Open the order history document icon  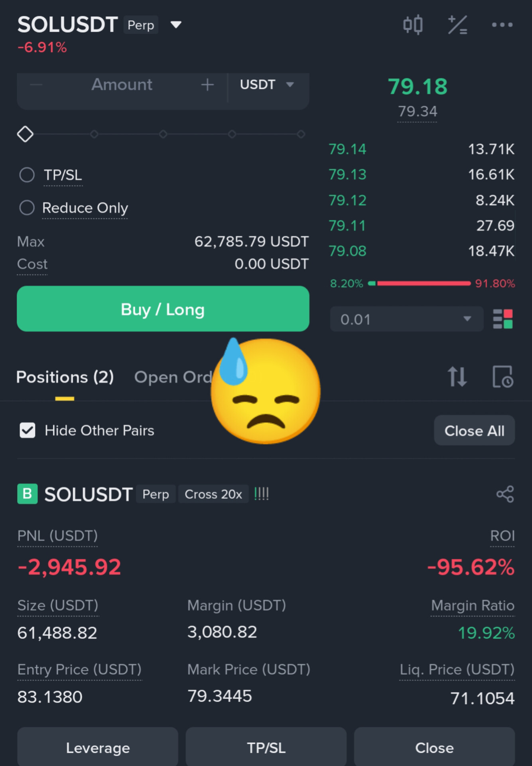tap(502, 377)
